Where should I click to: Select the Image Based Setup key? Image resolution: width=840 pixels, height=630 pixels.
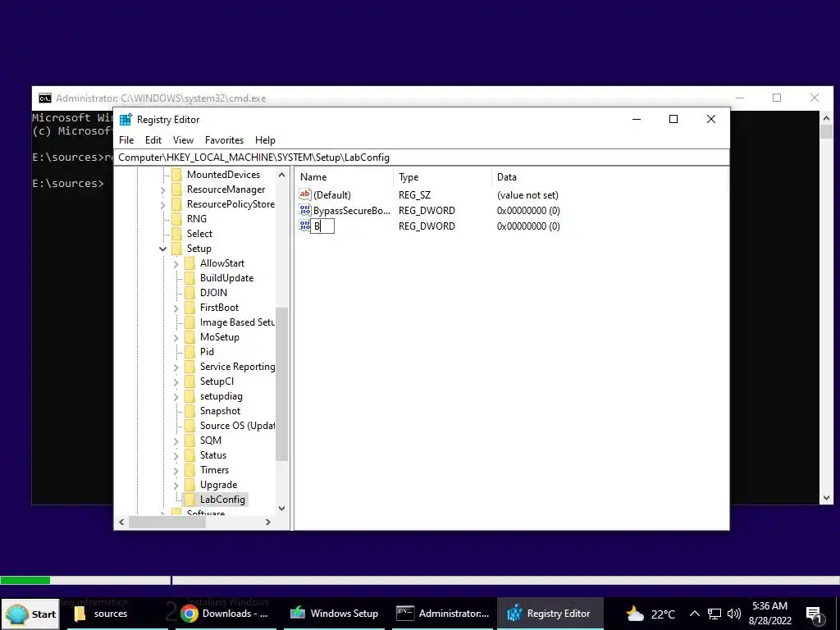pyautogui.click(x=237, y=322)
